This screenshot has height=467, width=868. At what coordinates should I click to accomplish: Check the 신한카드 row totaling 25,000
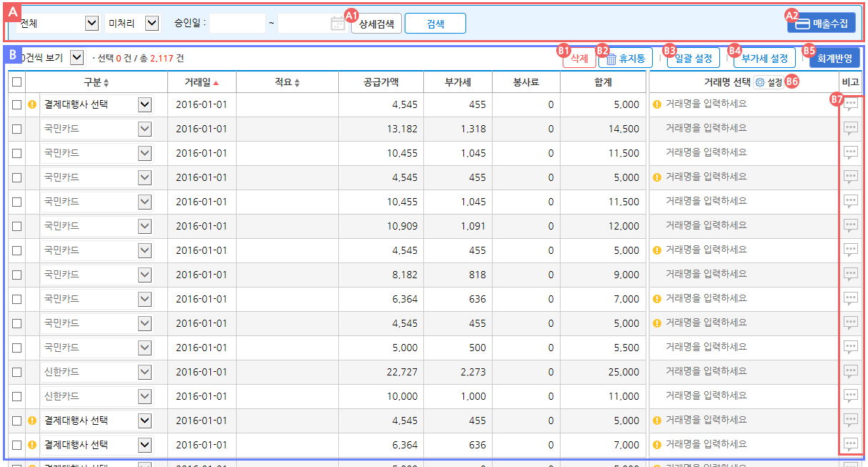tap(16, 373)
